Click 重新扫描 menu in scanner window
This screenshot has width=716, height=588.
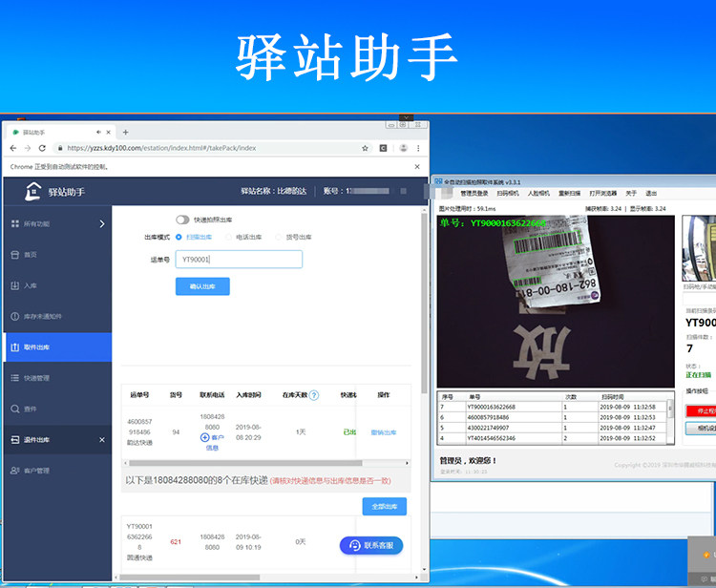coord(569,193)
